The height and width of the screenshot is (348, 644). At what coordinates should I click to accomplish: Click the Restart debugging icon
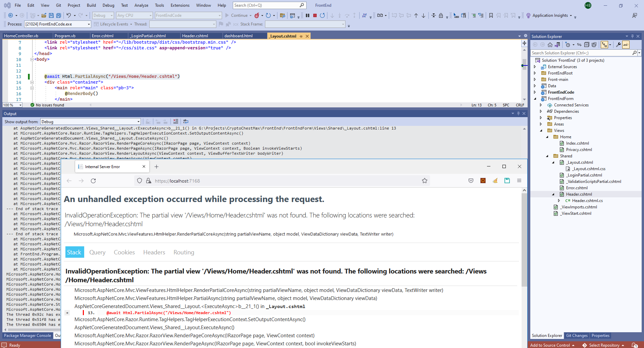pyautogui.click(x=322, y=15)
